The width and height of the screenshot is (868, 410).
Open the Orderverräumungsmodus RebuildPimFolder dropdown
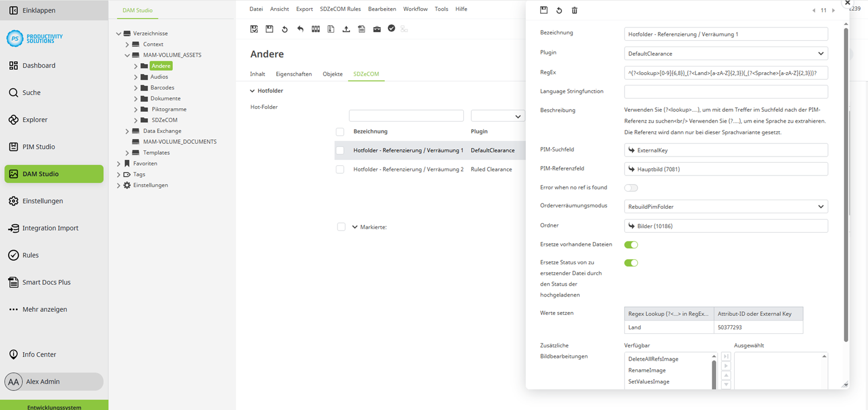pyautogui.click(x=726, y=206)
